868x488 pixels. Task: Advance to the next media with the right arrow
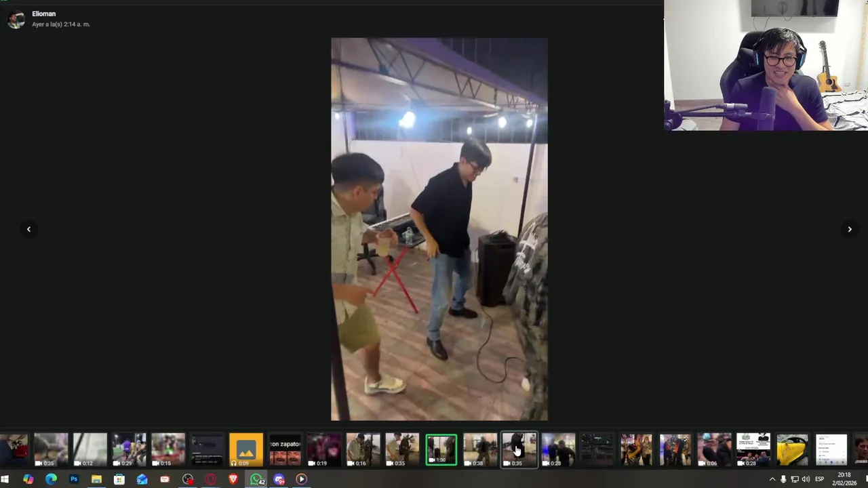click(850, 229)
